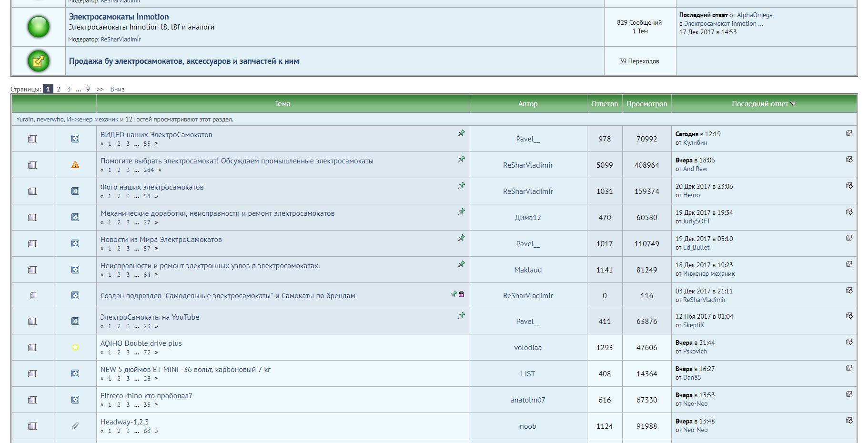The image size is (868, 443).
Task: Click the >> next pages link
Action: coord(100,89)
